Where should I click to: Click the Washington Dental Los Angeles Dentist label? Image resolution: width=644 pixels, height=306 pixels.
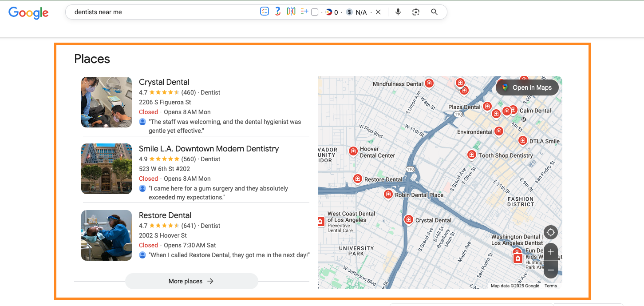517,240
